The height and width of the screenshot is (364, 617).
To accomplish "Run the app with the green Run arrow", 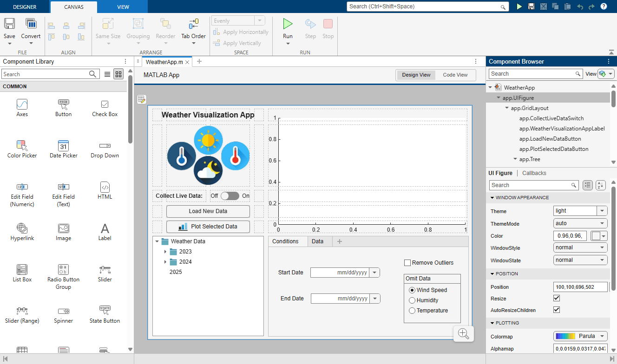I will (x=288, y=24).
